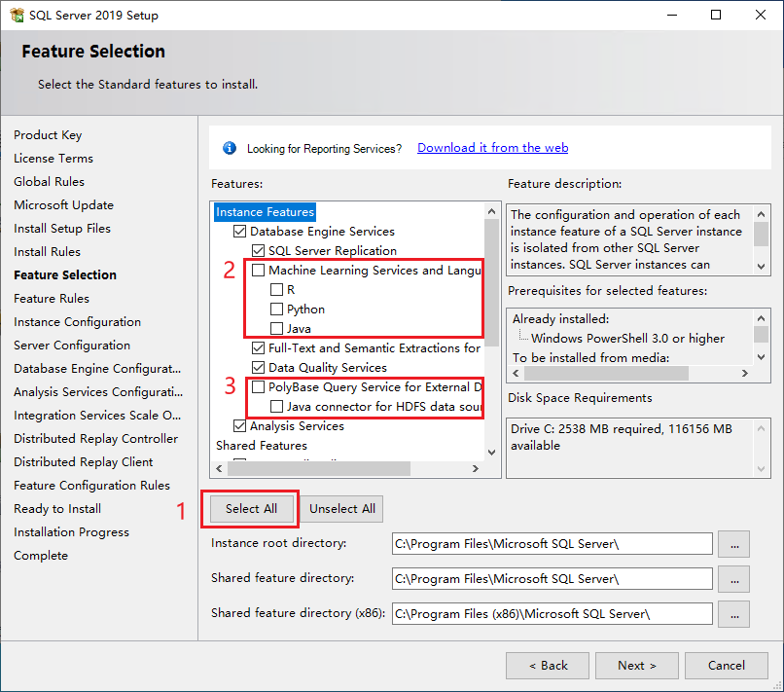The width and height of the screenshot is (784, 692).
Task: Click the features list scroll up arrow
Action: (492, 211)
